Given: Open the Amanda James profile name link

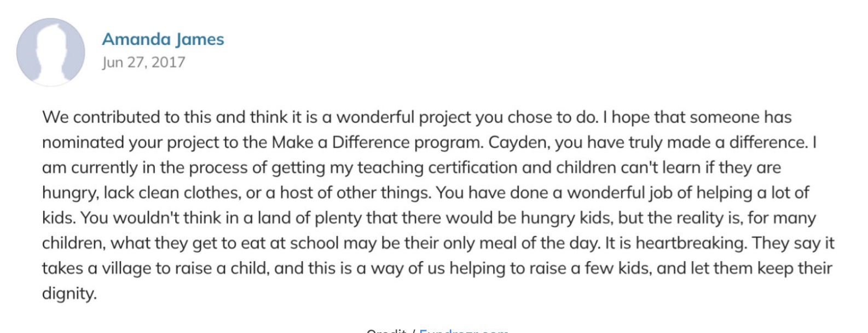Looking at the screenshot, I should (163, 39).
